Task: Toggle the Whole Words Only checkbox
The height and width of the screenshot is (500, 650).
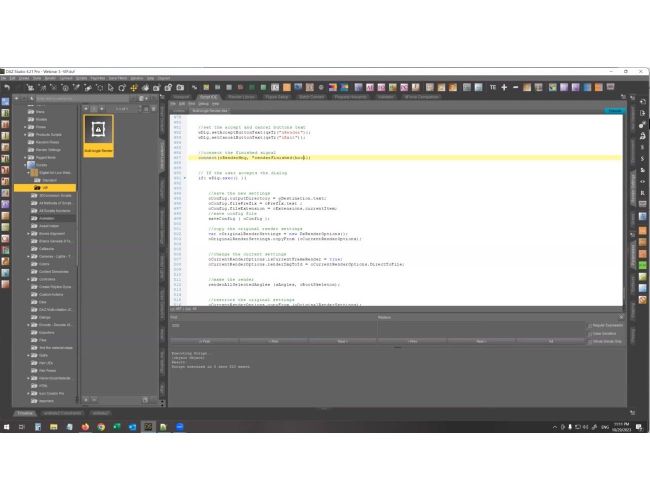Action: [x=590, y=342]
